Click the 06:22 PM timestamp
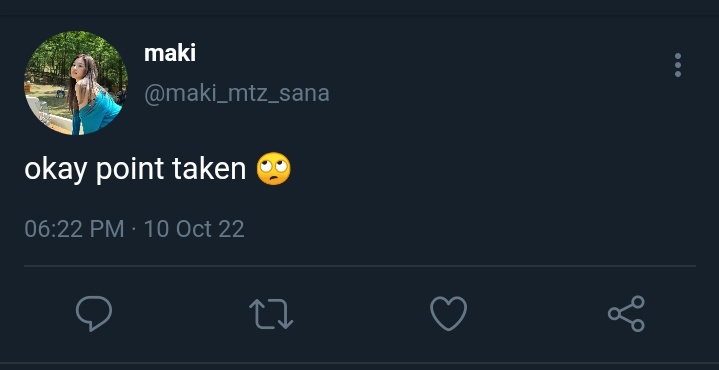719x370 pixels. coord(74,229)
